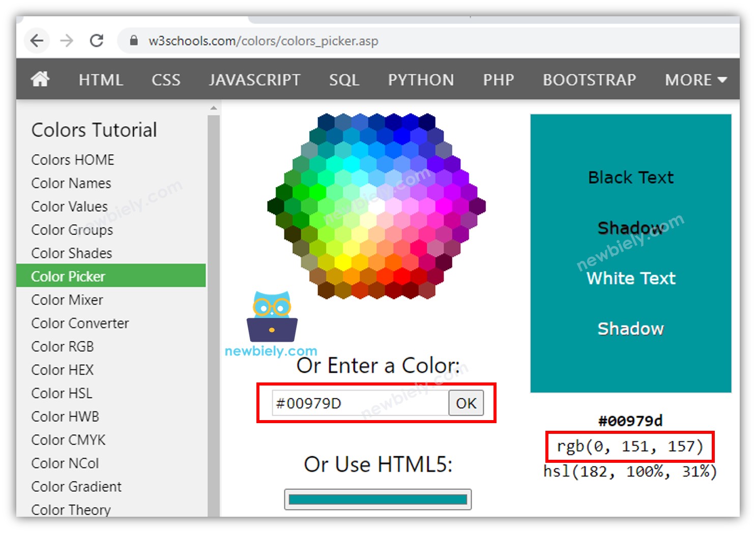
Task: Pick the white center hexagon in the palette
Action: click(377, 206)
